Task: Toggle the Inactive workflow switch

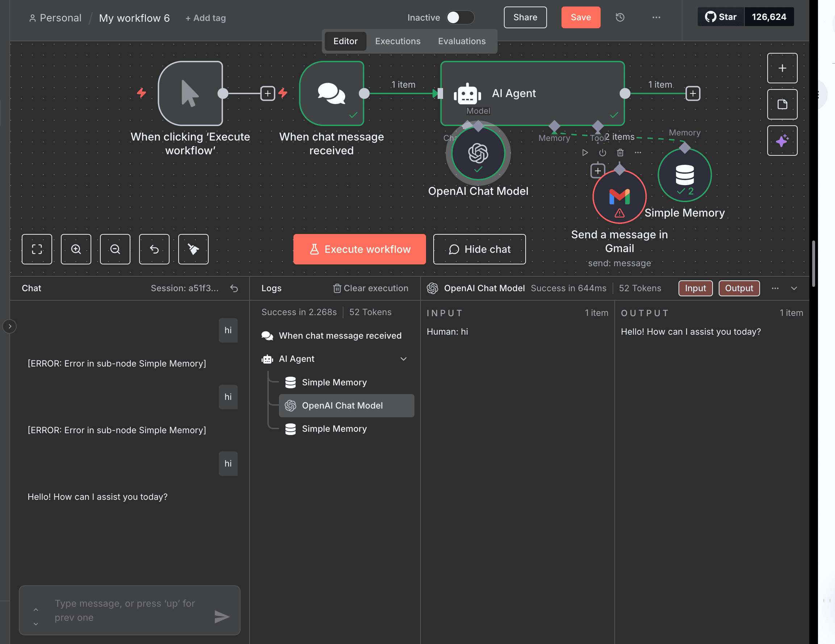Action: 460,17
